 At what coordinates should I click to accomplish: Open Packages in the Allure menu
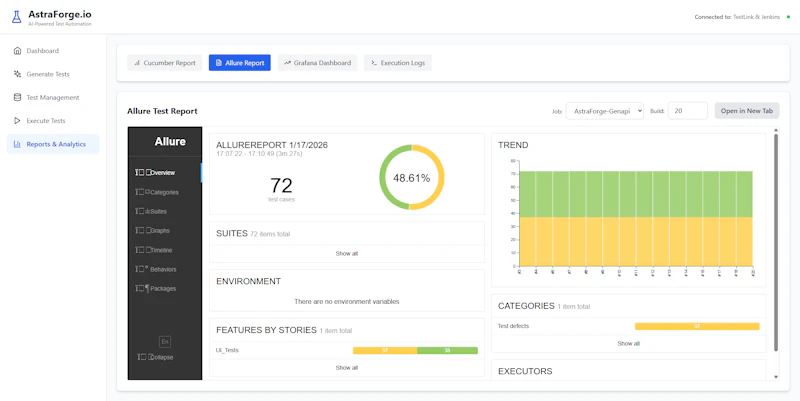165,288
